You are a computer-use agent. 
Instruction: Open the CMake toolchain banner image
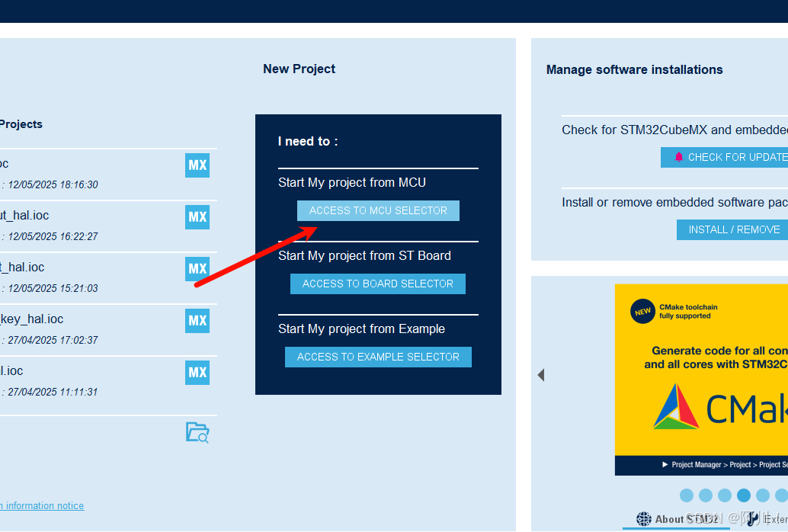point(701,380)
